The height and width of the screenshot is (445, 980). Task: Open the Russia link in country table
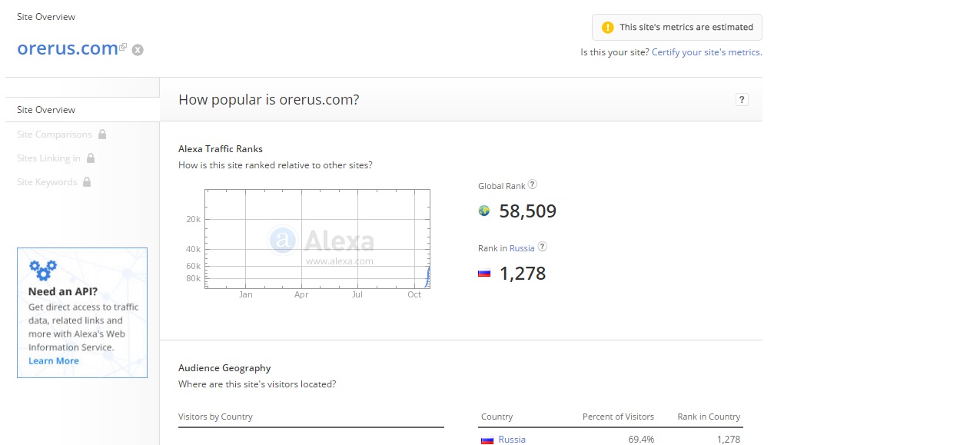tap(512, 440)
